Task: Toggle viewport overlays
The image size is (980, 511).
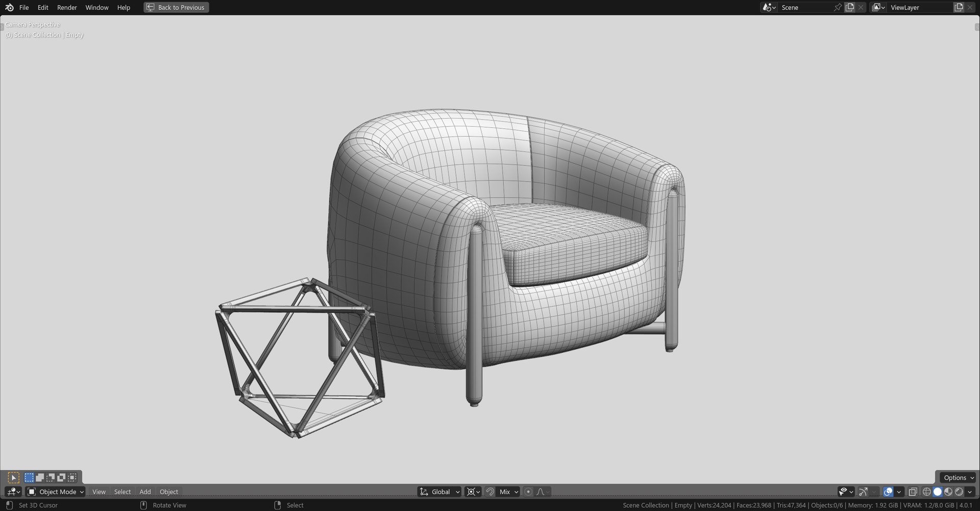Action: [888, 492]
